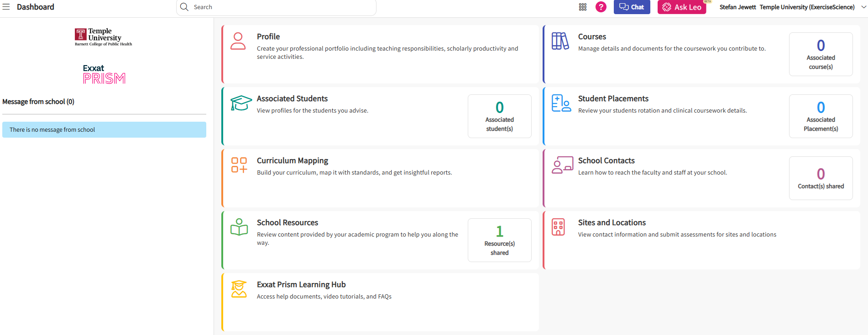Click the Associated Students graduation cap icon
Image resolution: width=868 pixels, height=335 pixels.
point(241,103)
